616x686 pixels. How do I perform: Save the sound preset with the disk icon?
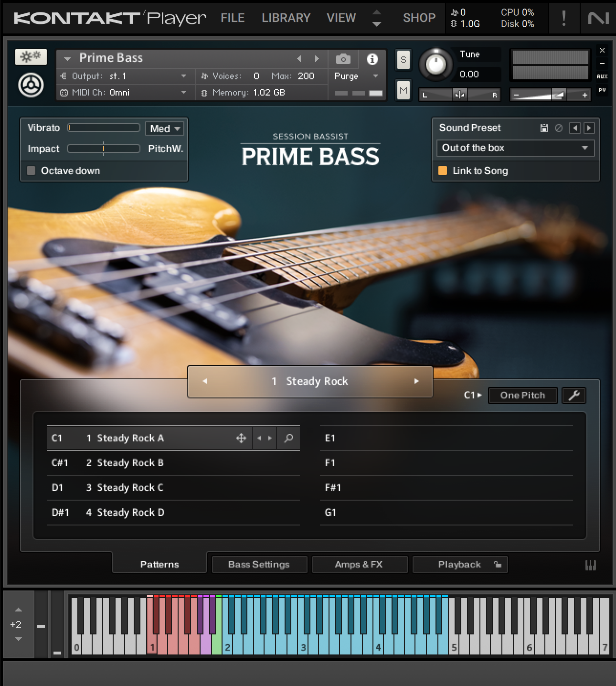coord(544,128)
